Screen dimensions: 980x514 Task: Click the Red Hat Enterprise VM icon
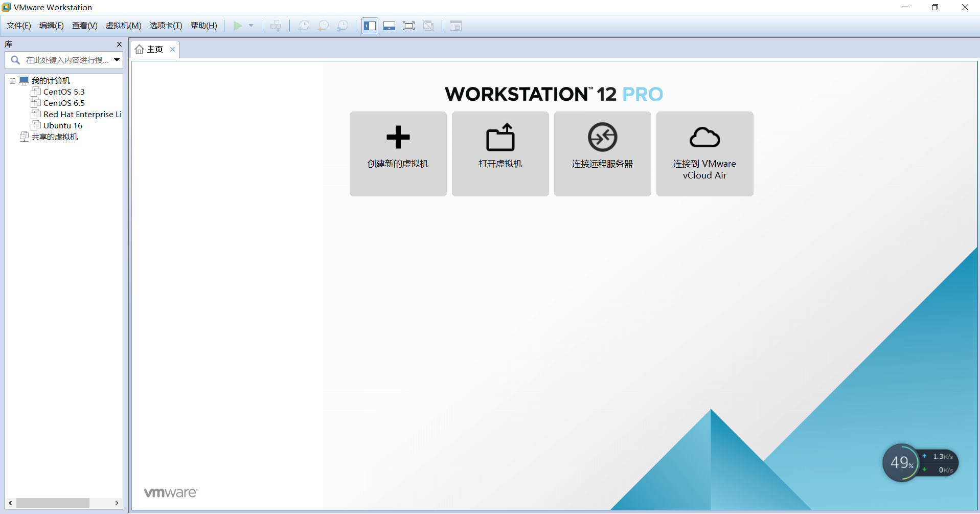[36, 114]
